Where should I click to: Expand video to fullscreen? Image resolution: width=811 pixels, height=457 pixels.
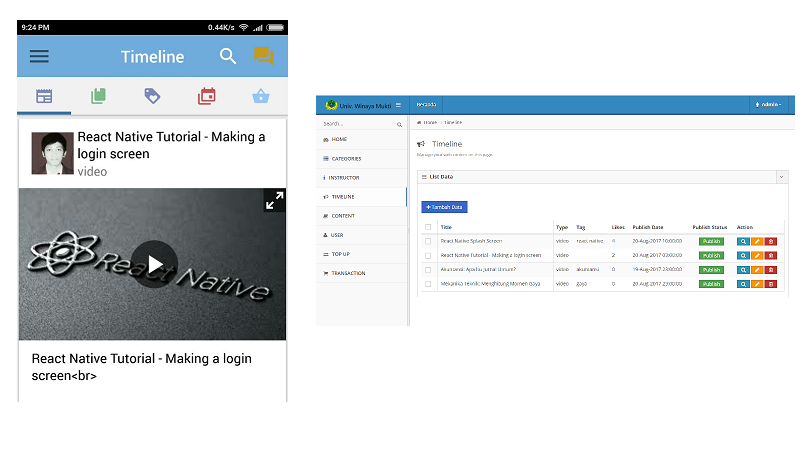pyautogui.click(x=273, y=201)
